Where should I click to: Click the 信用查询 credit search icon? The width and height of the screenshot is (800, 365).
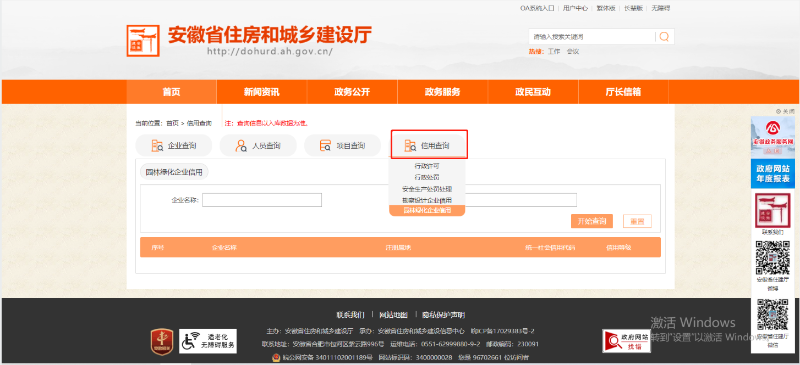[x=410, y=146]
